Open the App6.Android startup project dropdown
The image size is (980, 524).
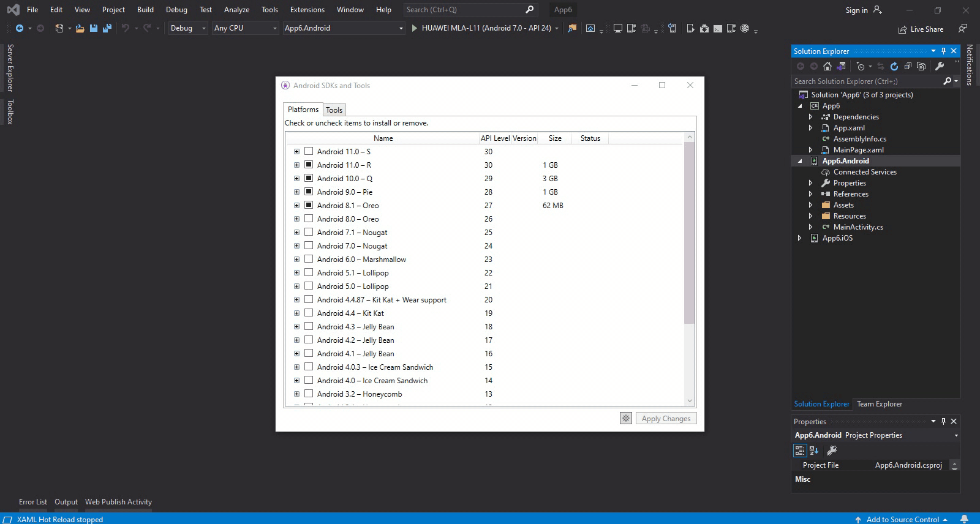point(344,28)
